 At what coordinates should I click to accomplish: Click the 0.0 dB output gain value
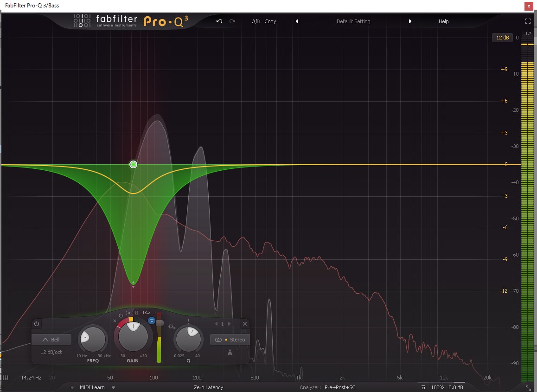(456, 387)
